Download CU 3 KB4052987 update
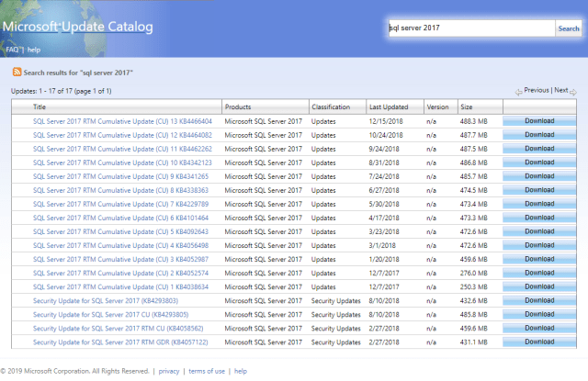 pyautogui.click(x=539, y=259)
